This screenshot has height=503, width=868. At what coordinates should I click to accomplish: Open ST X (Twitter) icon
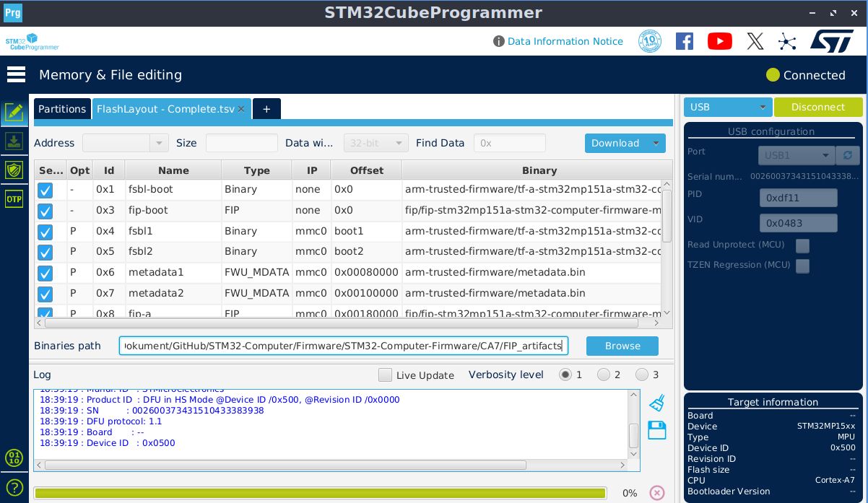coord(755,41)
